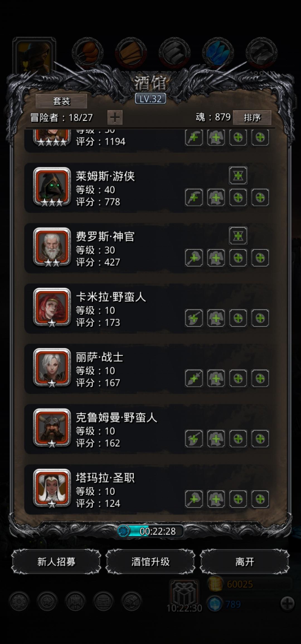Open the 套装 equipment set tab

[61, 101]
